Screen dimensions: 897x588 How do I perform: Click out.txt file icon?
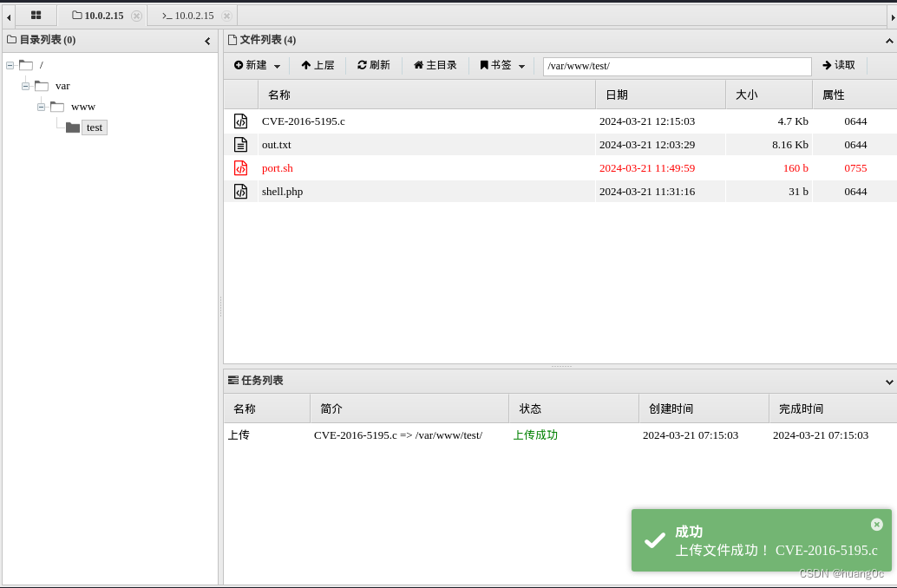point(241,145)
